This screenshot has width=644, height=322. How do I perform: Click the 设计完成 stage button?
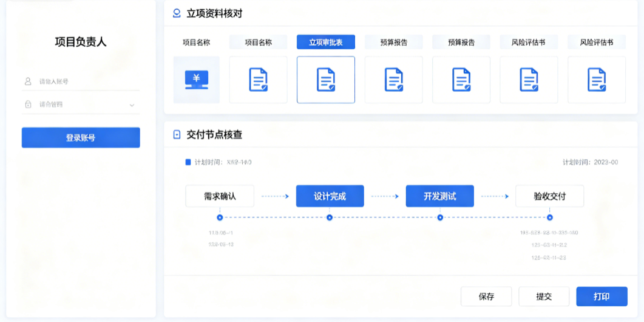tap(330, 196)
